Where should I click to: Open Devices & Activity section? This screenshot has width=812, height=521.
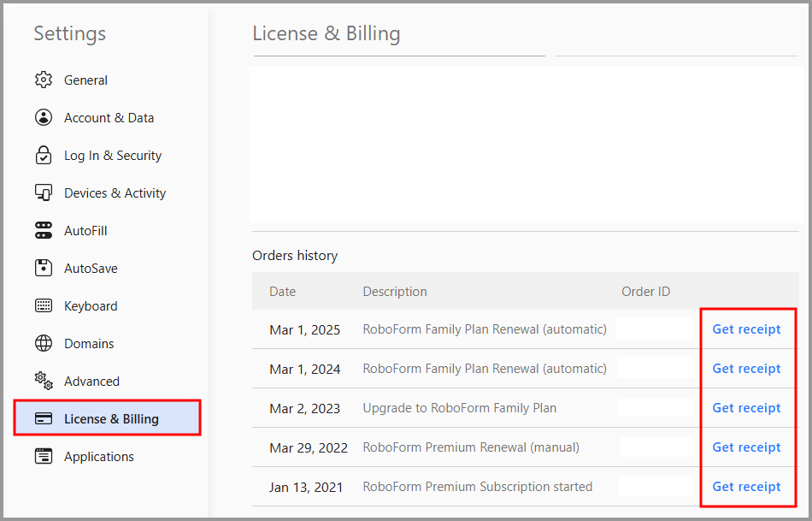click(x=115, y=193)
